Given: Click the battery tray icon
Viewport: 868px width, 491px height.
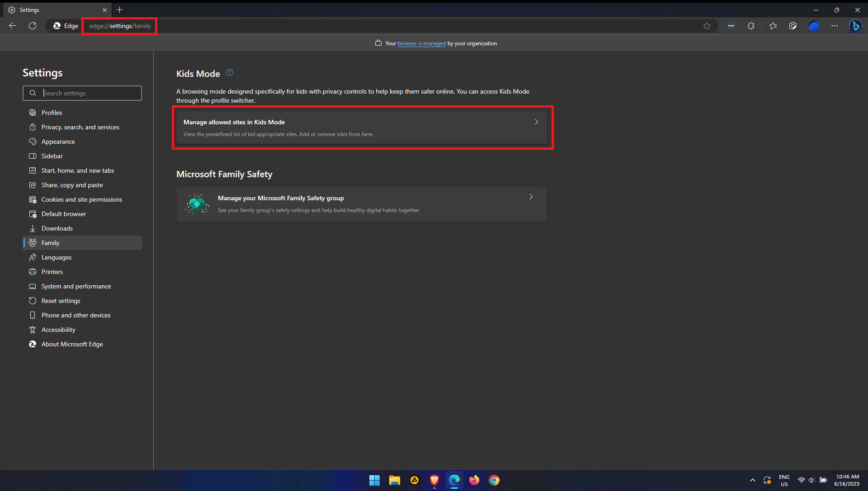Looking at the screenshot, I should tap(823, 480).
